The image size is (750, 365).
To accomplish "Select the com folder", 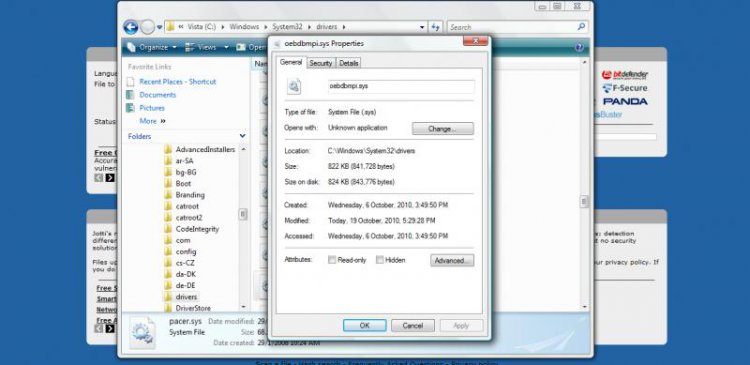I will coord(183,240).
